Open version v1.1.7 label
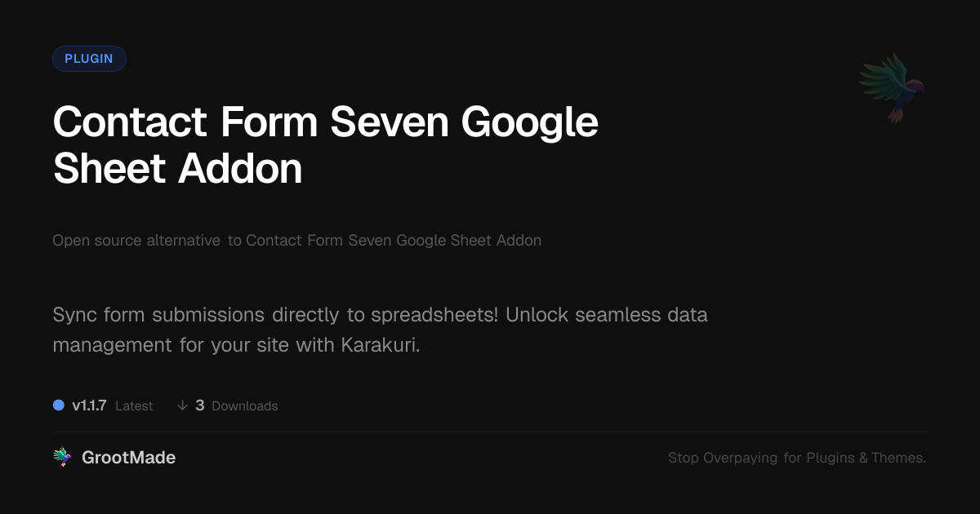The width and height of the screenshot is (980, 514). tap(89, 405)
